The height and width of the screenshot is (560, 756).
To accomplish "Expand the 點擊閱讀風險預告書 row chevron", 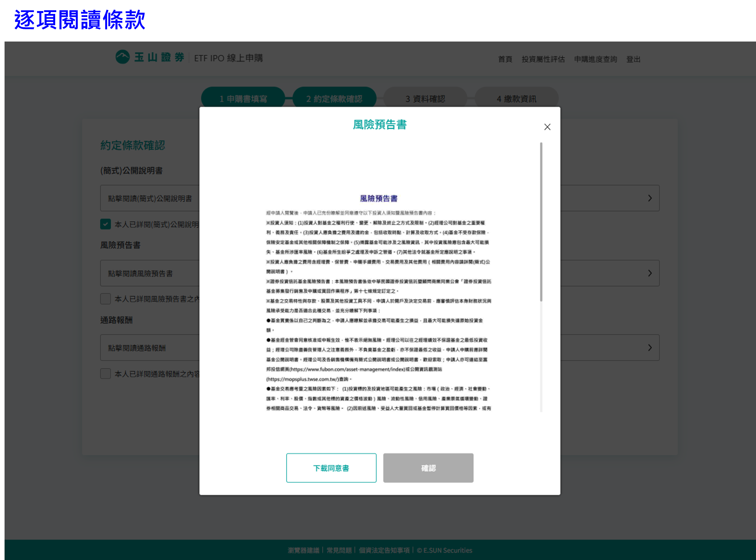I will [649, 273].
